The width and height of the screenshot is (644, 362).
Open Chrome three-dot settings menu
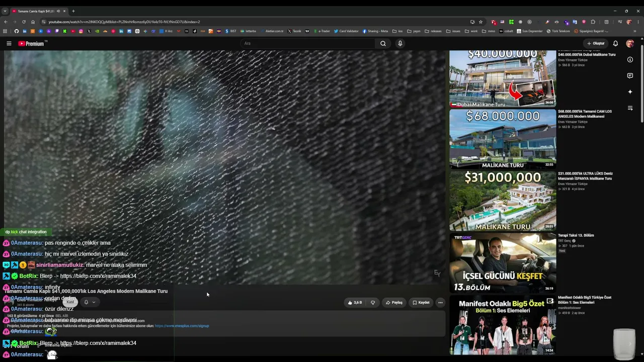tap(638, 22)
